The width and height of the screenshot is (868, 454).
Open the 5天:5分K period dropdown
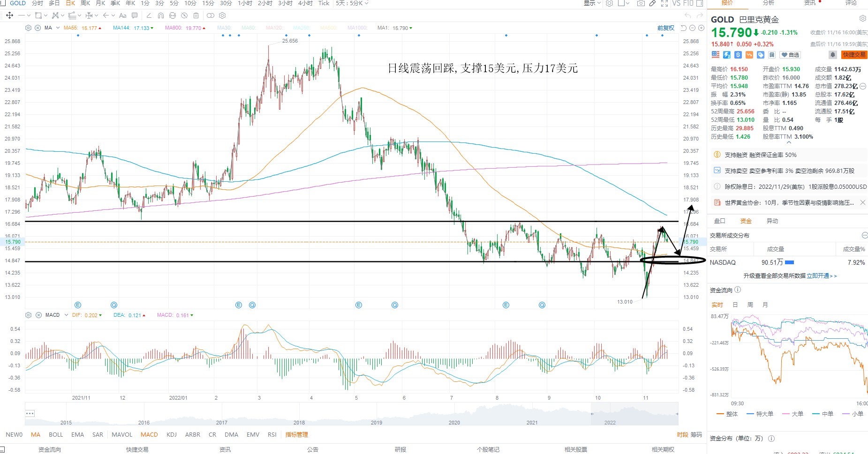[352, 3]
